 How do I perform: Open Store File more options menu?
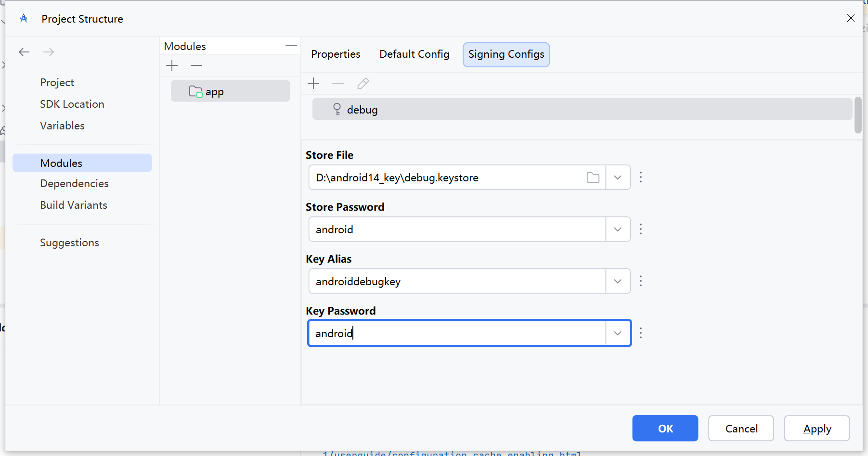click(x=641, y=177)
